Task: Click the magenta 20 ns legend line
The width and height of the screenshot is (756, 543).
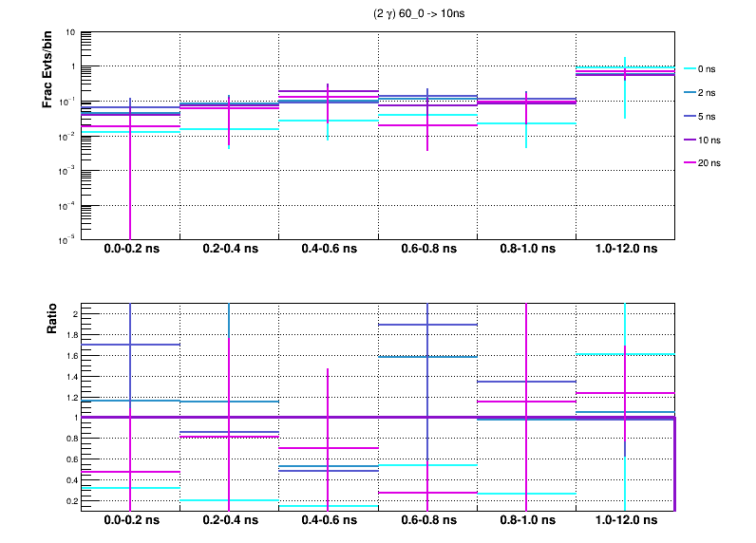Action: pyautogui.click(x=687, y=163)
